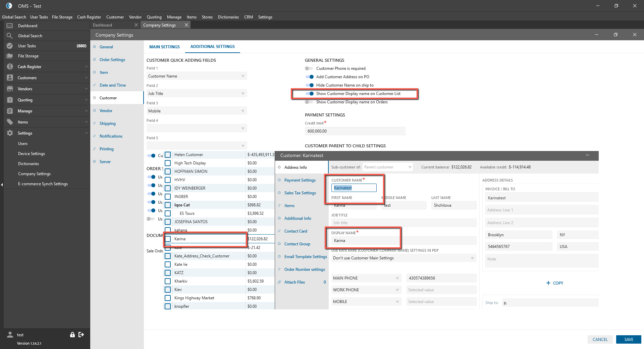Screen dimensions: 644x349
Task: Click the OMS application logo
Action: (9, 6)
